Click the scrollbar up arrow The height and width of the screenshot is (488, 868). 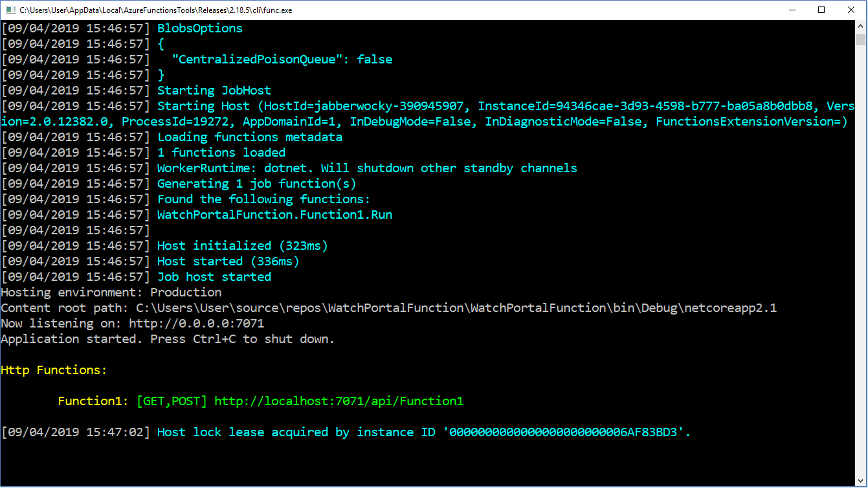(862, 25)
